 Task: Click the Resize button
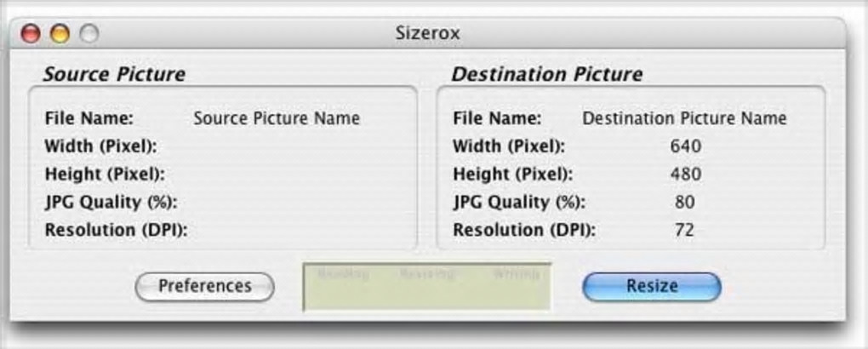pos(651,286)
